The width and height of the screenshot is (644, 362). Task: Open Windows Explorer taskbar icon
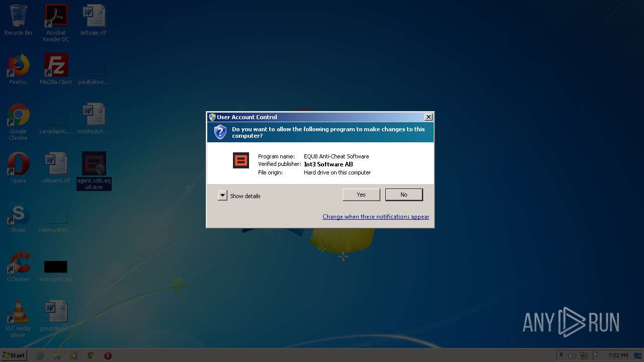tap(57, 355)
